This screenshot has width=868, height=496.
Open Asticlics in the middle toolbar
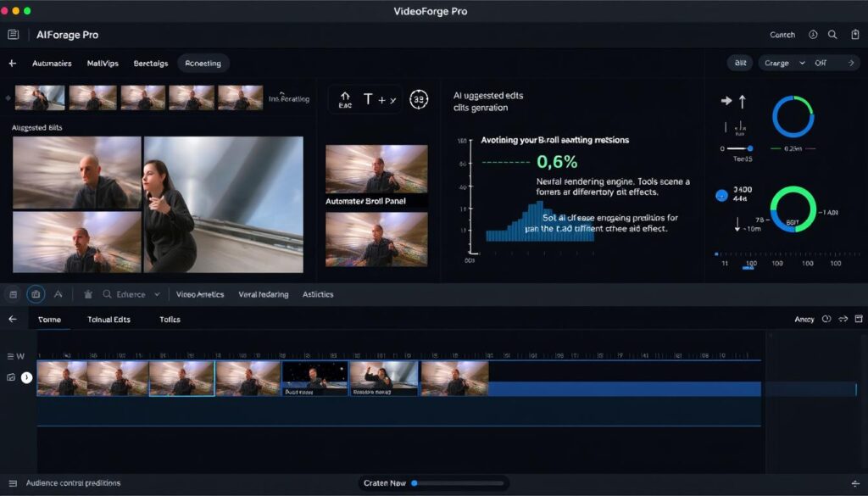point(318,294)
